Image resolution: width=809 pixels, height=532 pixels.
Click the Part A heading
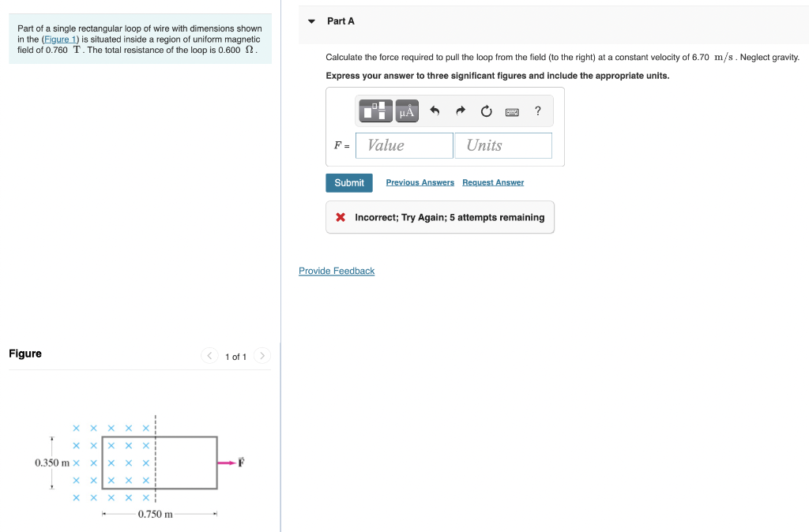pos(341,21)
